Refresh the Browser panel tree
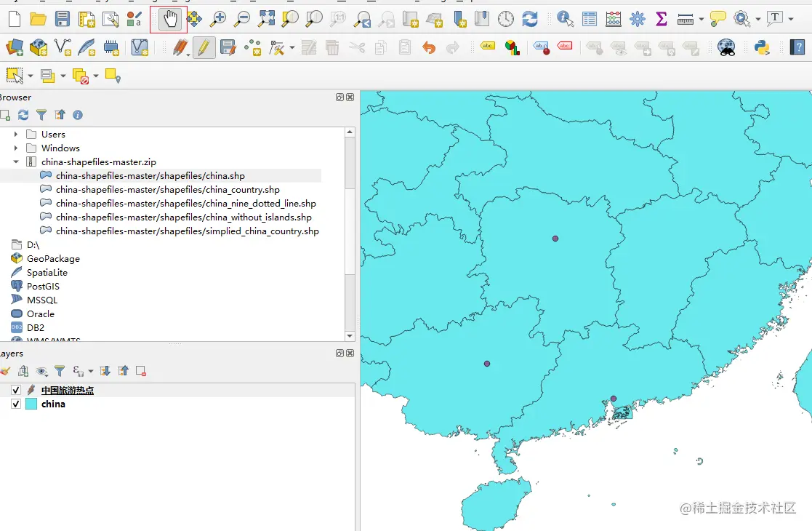 [x=23, y=114]
